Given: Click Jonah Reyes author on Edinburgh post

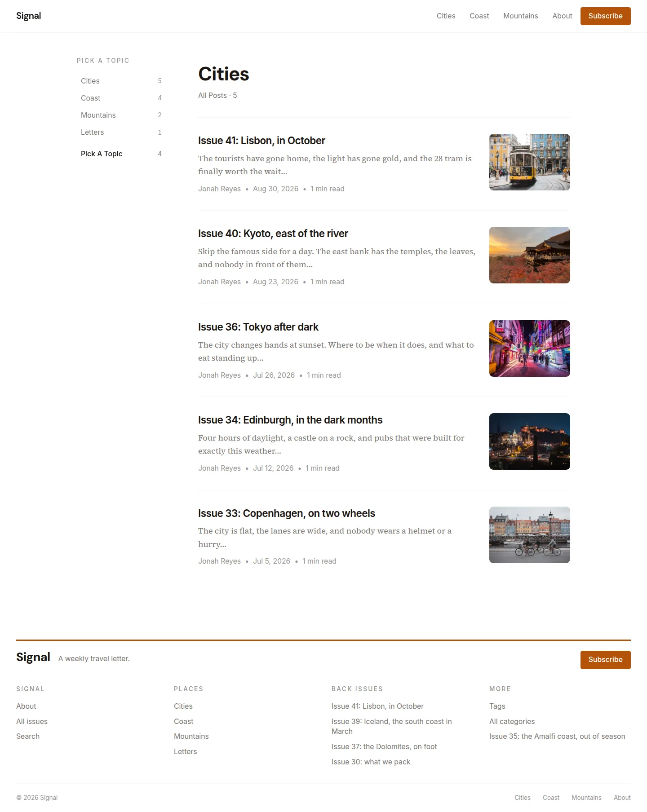Looking at the screenshot, I should [x=219, y=468].
